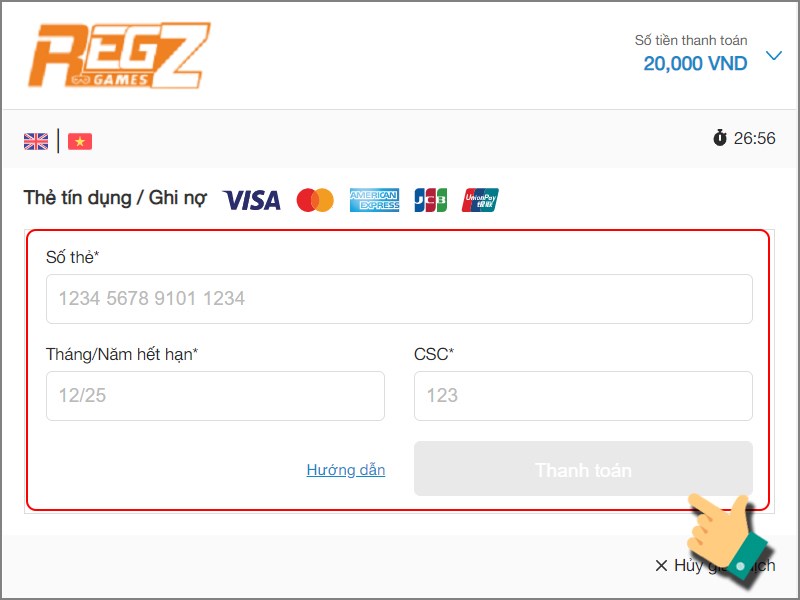Click the Số tiền thanh toán label
800x600 pixels.
pos(691,40)
